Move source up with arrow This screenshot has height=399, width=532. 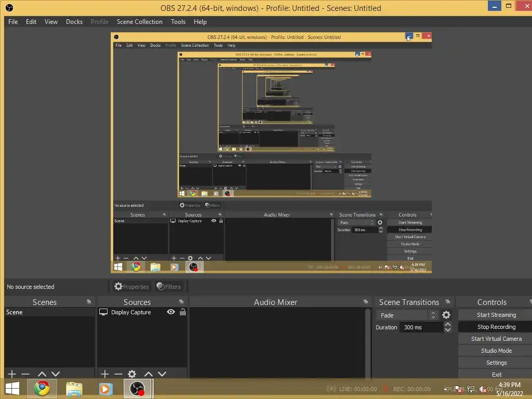[149, 374]
